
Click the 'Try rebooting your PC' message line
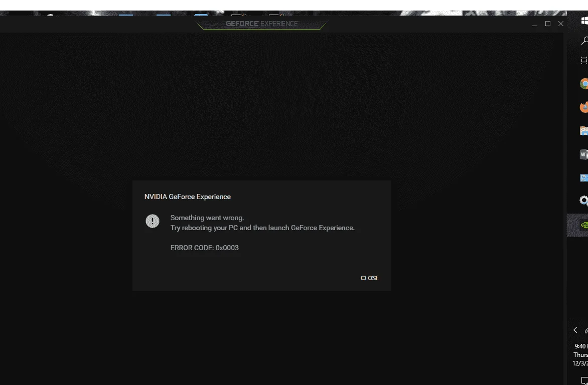click(x=262, y=228)
